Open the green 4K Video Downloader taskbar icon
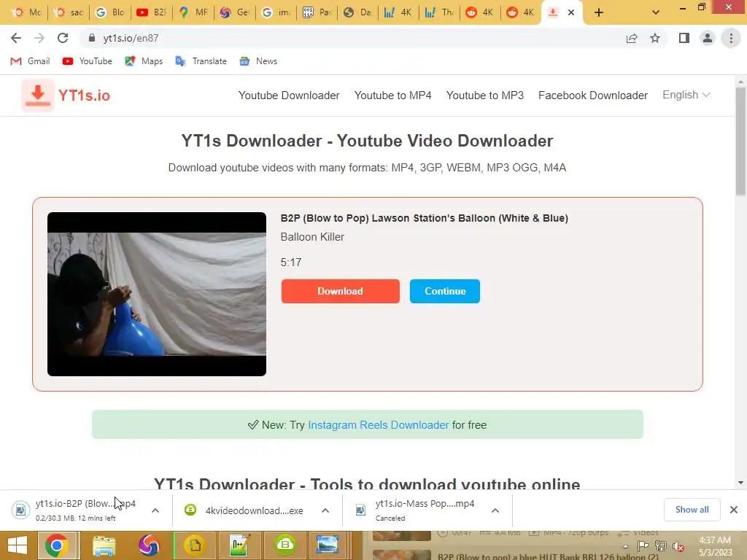The height and width of the screenshot is (560, 747). pyautogui.click(x=285, y=545)
